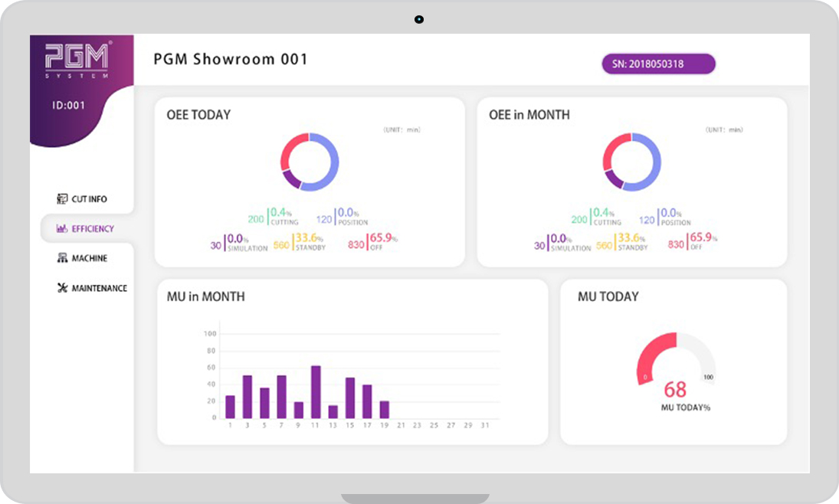Select the tallest bar at day 11
The width and height of the screenshot is (839, 504).
point(316,392)
